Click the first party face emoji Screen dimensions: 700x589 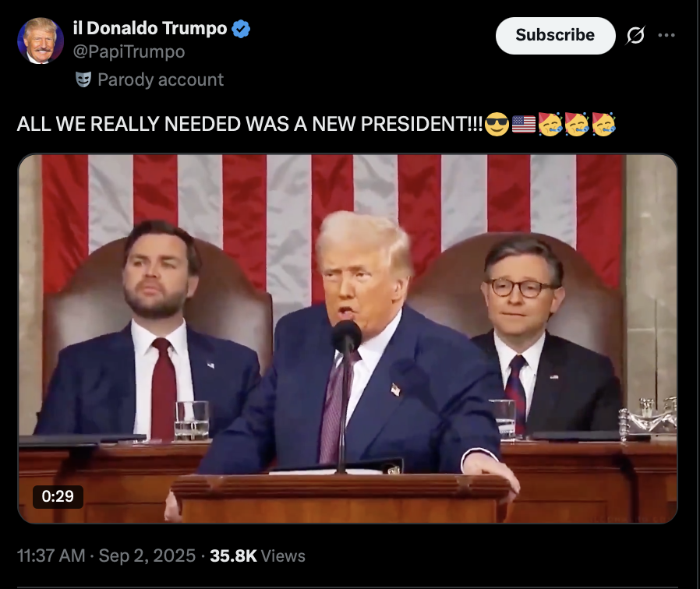point(550,124)
